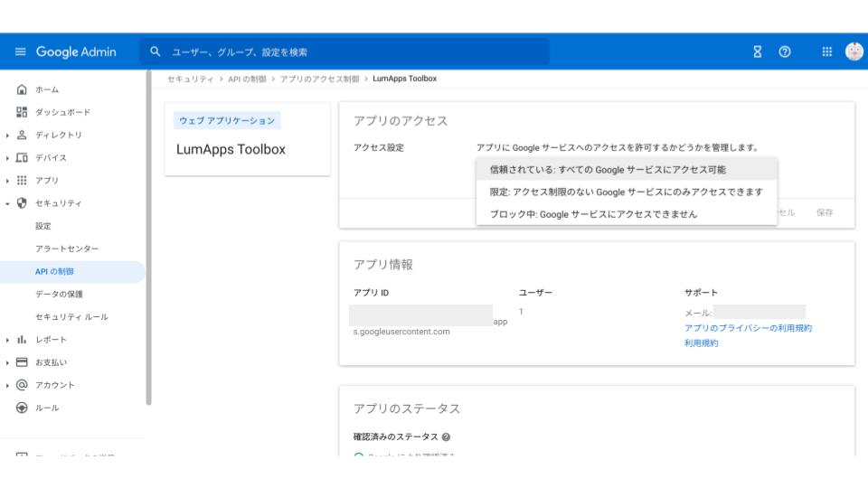Collapse the セキュリティ section arrow
Viewport: 868px width, 488px height.
click(7, 203)
